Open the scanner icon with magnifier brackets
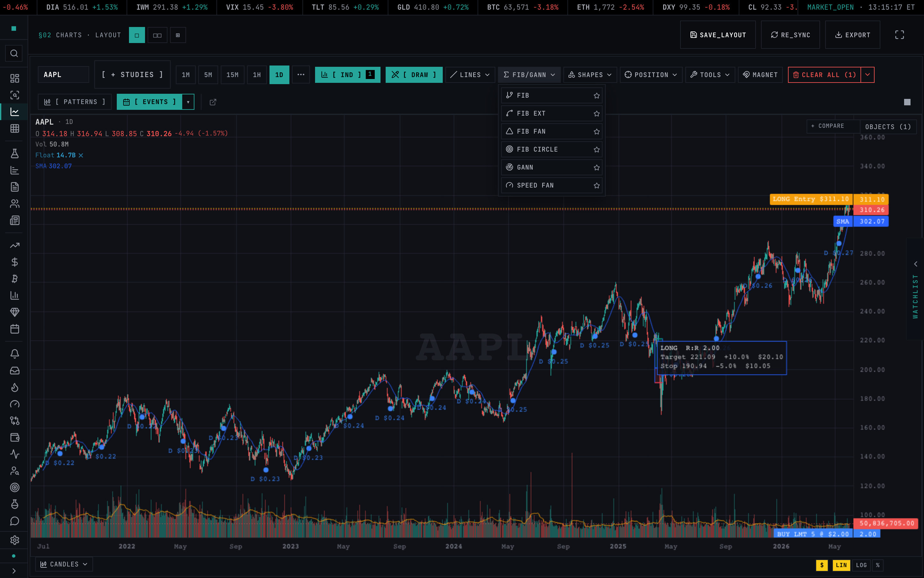Image resolution: width=924 pixels, height=578 pixels. click(x=14, y=95)
